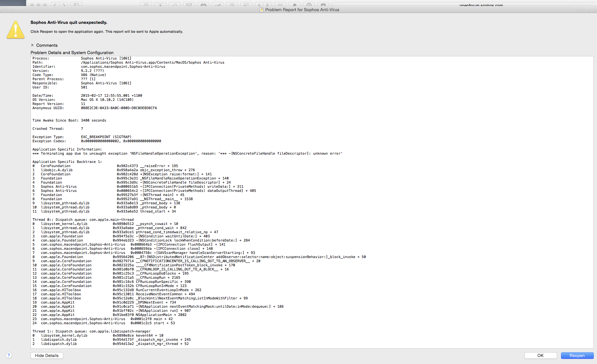Click 'RunCurrentEventLoopInMode + 262' line

[x=117, y=290]
